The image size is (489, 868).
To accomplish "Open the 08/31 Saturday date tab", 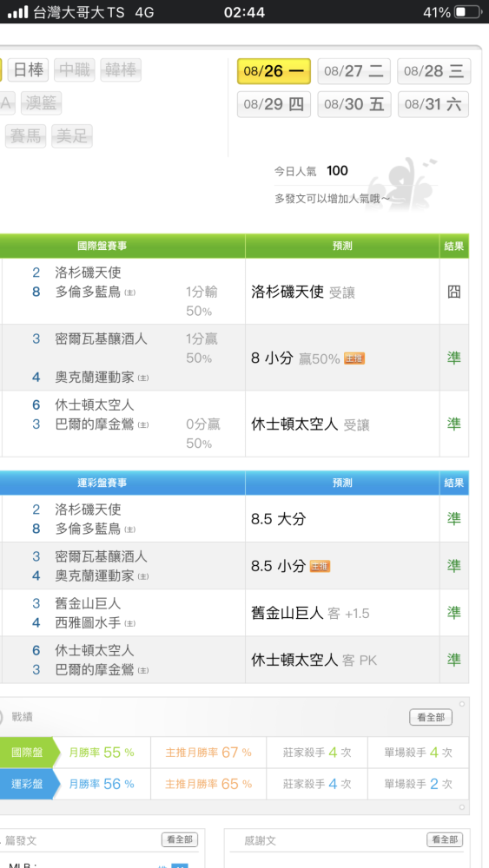I will click(x=433, y=104).
